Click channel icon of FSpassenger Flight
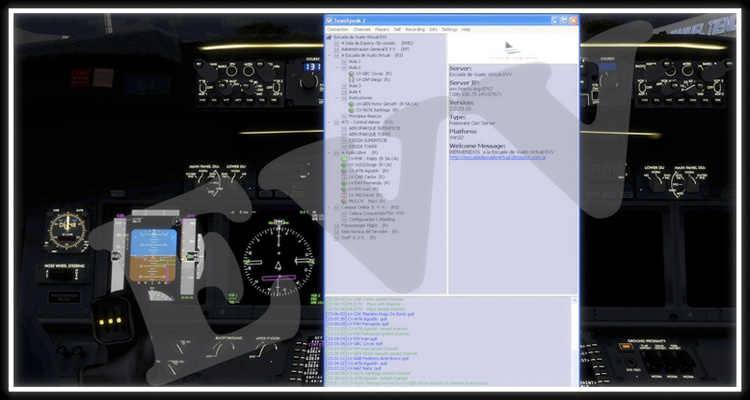This screenshot has width=750, height=400. coord(336,225)
